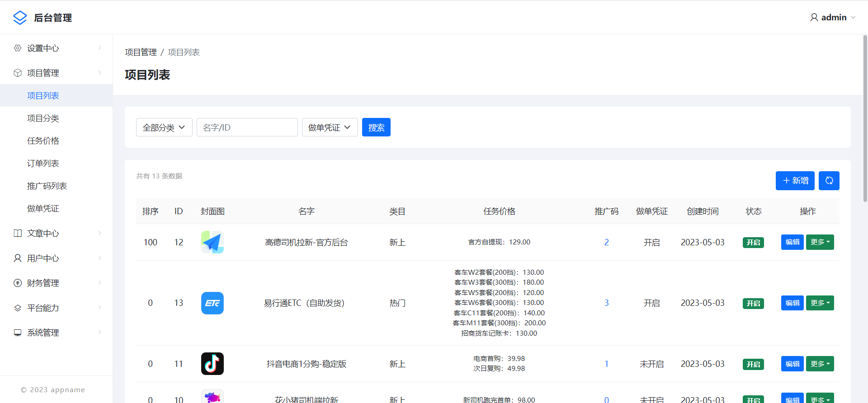The width and height of the screenshot is (868, 403).
Task: Click the monitor icon beside 系统管理
Action: 18,333
